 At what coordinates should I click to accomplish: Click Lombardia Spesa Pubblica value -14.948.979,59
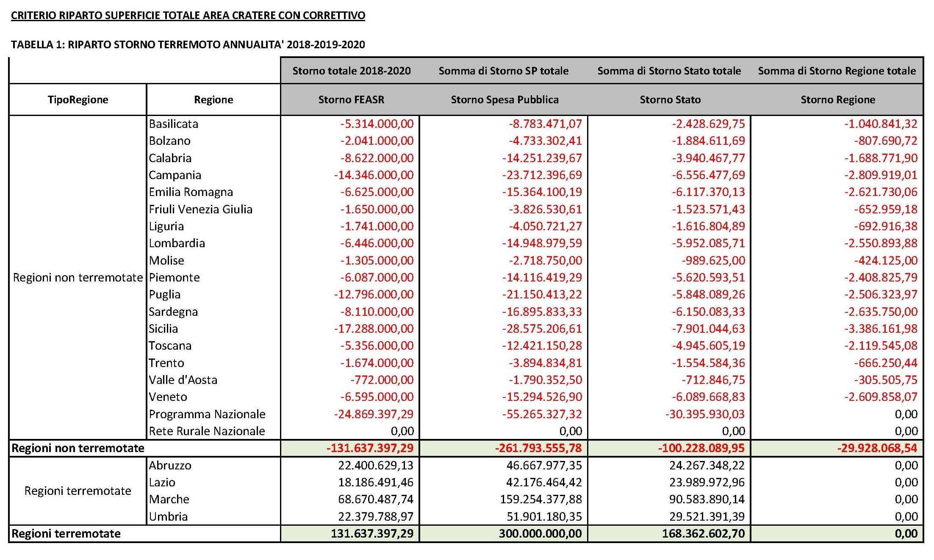(x=542, y=243)
